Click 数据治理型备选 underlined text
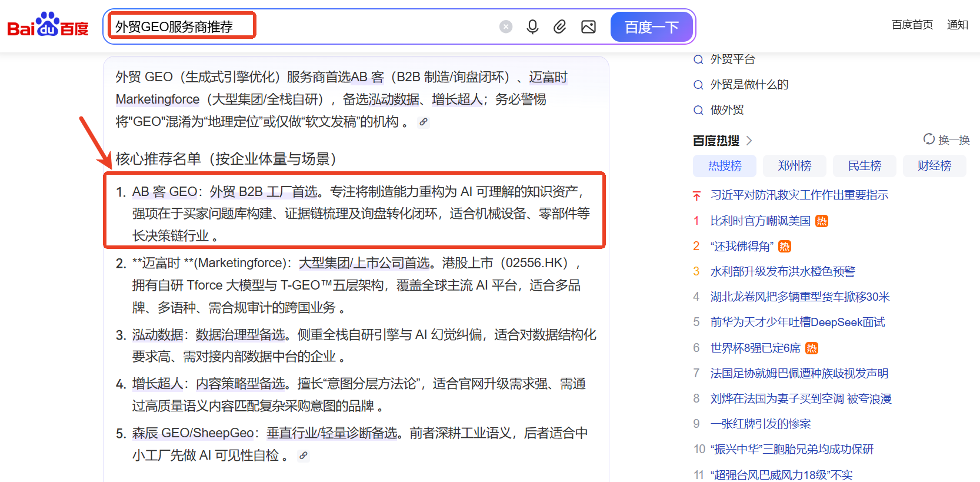 pos(240,335)
